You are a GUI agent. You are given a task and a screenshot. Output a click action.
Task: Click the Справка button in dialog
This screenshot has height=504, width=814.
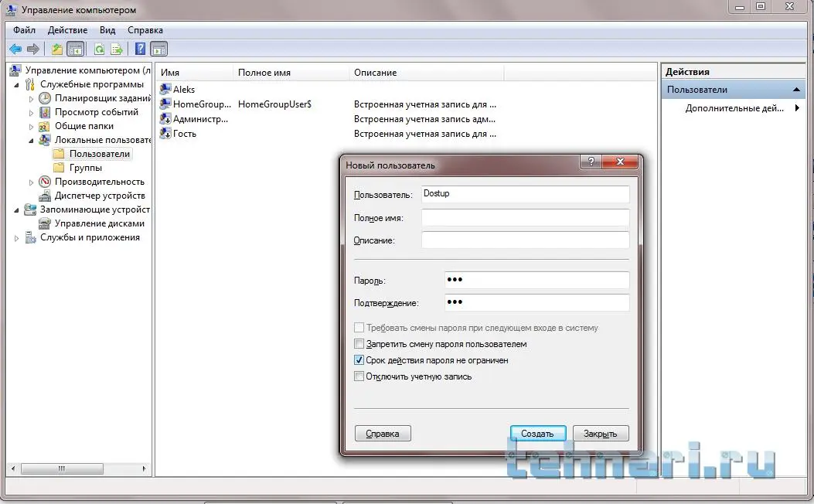tap(383, 434)
